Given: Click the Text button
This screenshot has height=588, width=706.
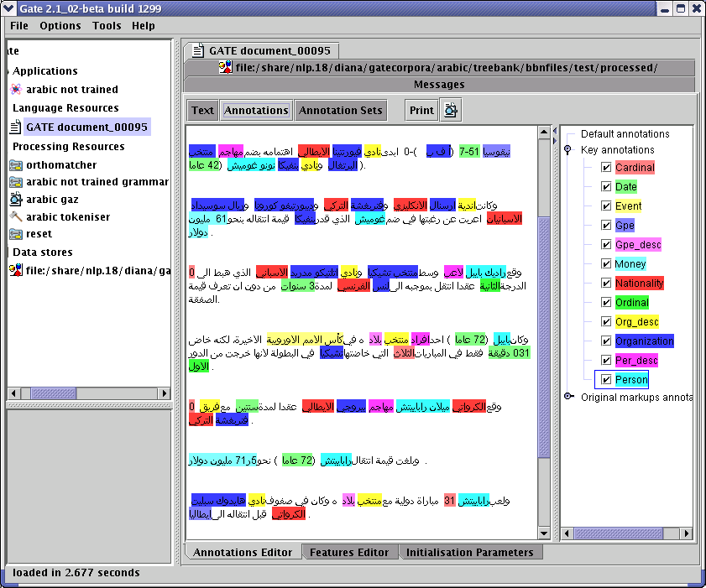Looking at the screenshot, I should (x=202, y=110).
